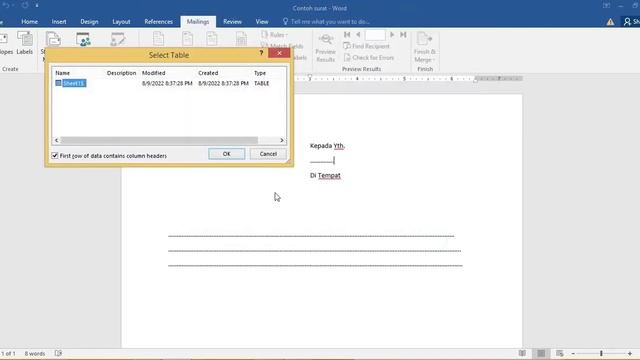This screenshot has width=640, height=360.
Task: Open the Review tab
Action: [x=232, y=22]
